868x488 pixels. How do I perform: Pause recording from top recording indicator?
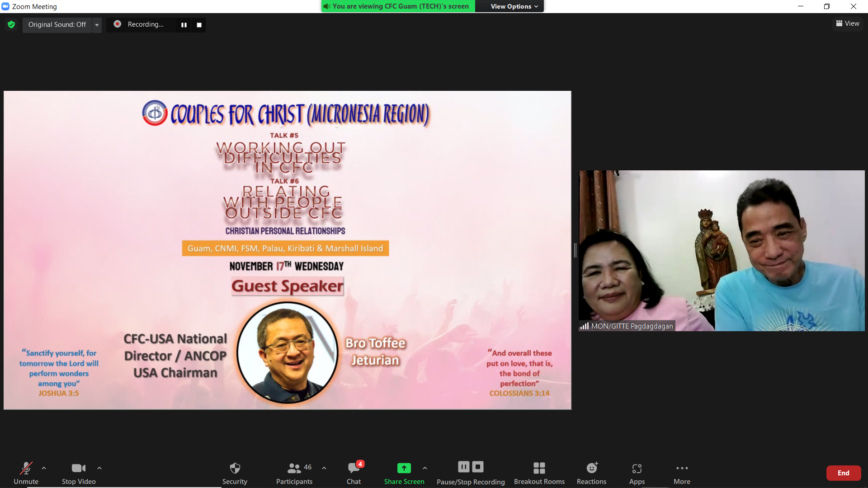[x=184, y=25]
